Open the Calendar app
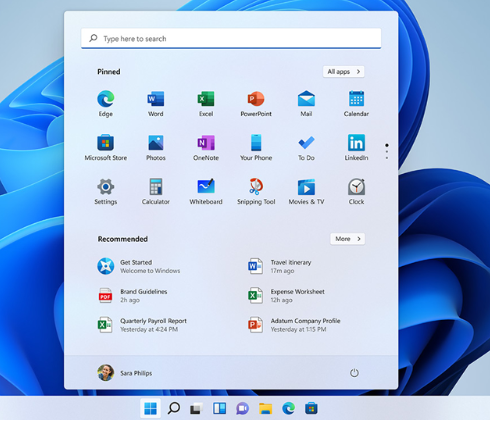The width and height of the screenshot is (490, 424). pos(356,104)
